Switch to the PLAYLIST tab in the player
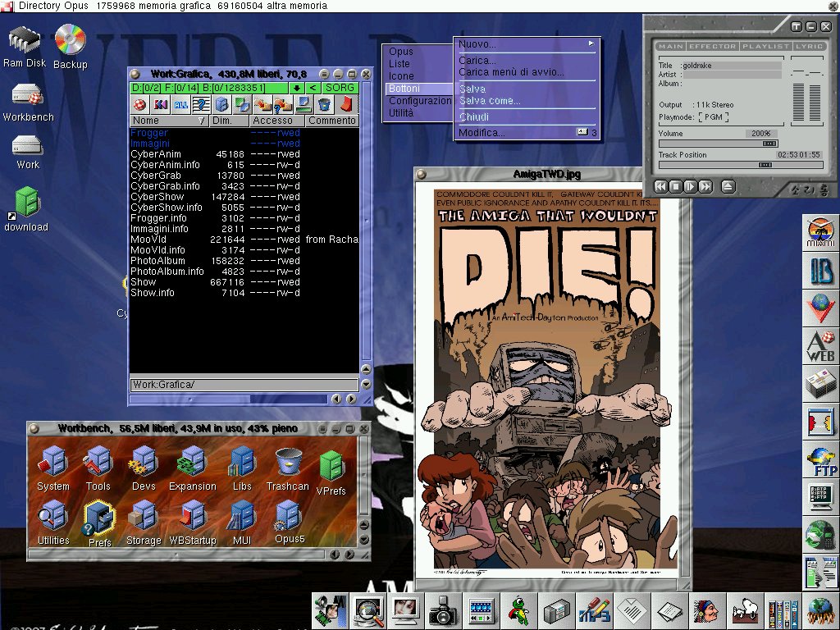 (x=765, y=46)
